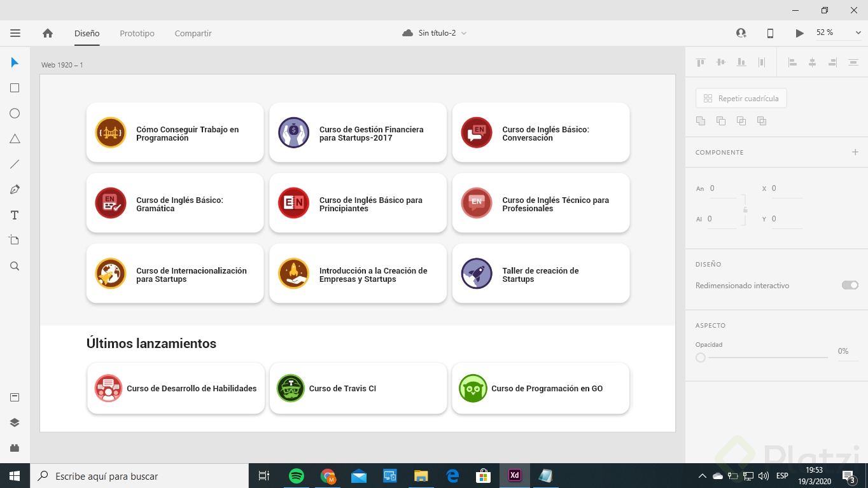Click the Add boolean operation icon
The image size is (868, 488).
701,121
